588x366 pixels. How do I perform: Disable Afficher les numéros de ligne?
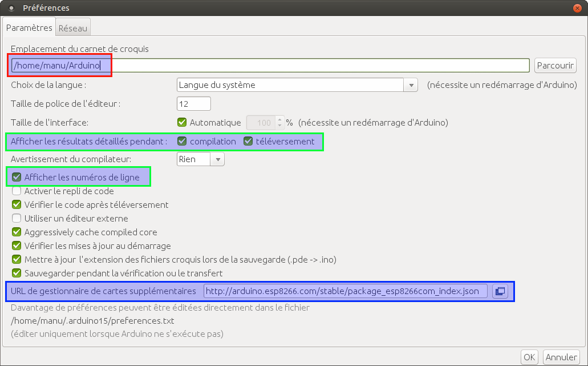(x=17, y=177)
